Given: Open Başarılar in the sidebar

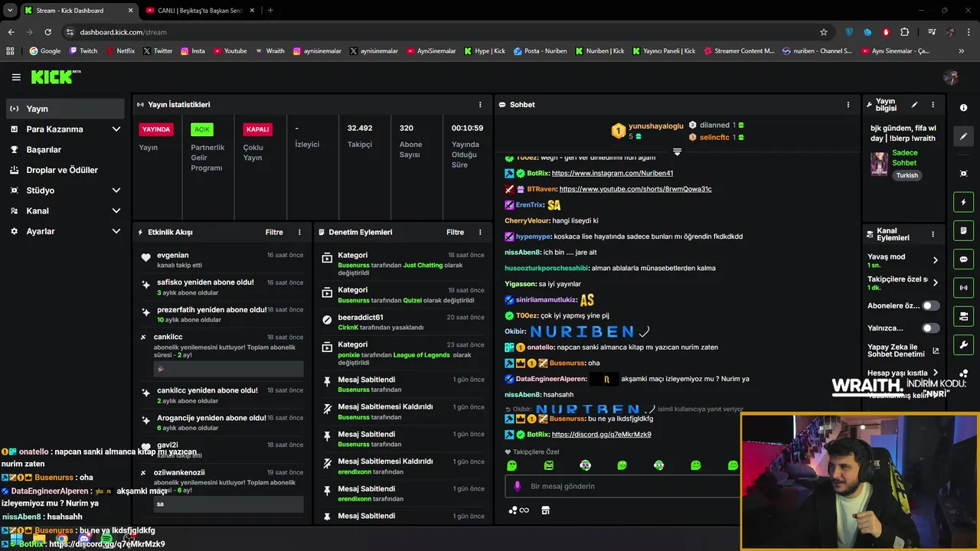Looking at the screenshot, I should (x=65, y=149).
